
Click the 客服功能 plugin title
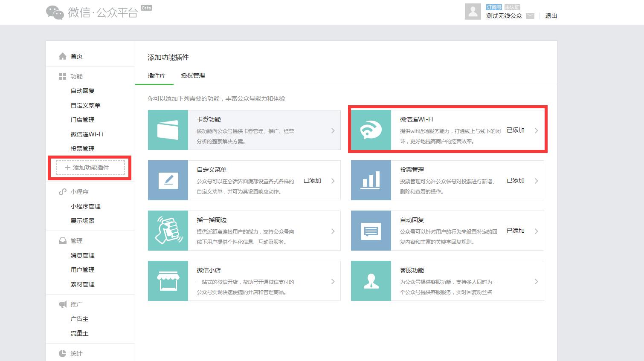tap(412, 270)
